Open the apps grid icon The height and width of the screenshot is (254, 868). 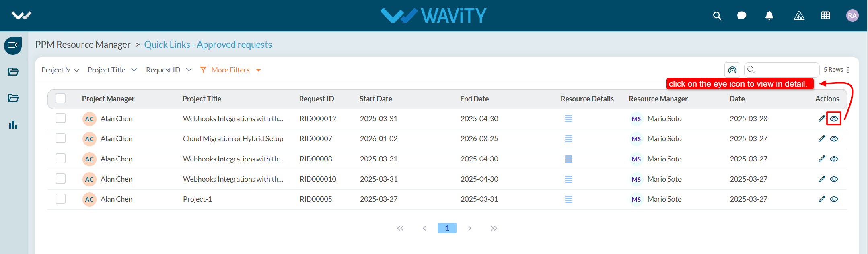coord(825,16)
